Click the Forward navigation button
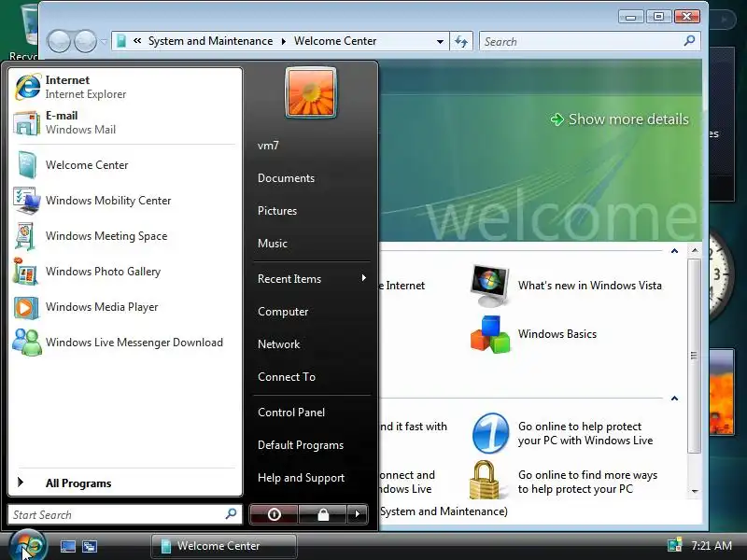This screenshot has height=560, width=747. pyautogui.click(x=86, y=41)
